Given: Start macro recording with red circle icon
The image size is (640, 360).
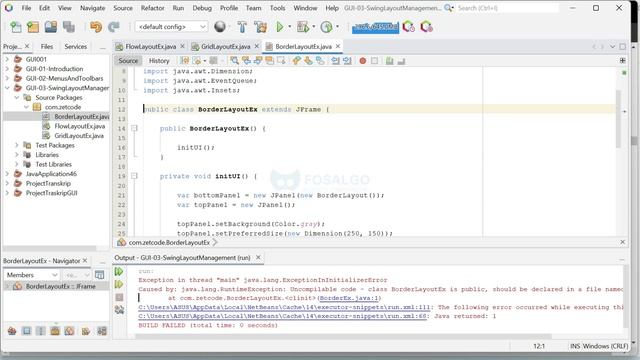Looking at the screenshot, I should coord(362,61).
